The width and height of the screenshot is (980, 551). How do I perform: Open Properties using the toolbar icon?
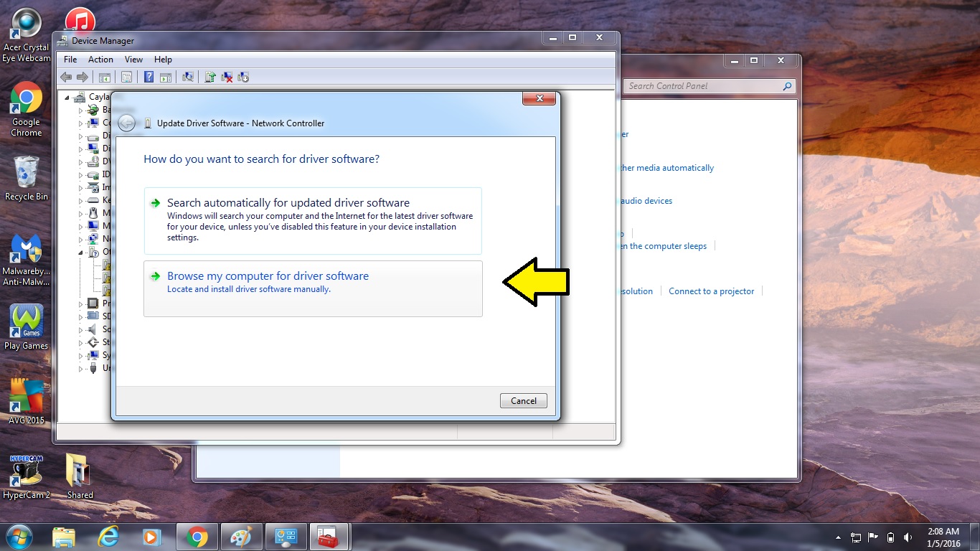point(127,77)
